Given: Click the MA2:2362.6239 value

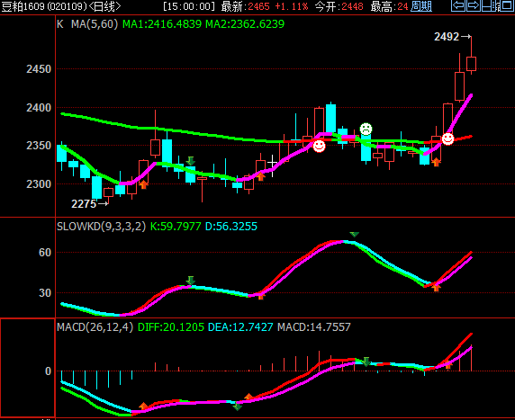Looking at the screenshot, I should point(245,24).
